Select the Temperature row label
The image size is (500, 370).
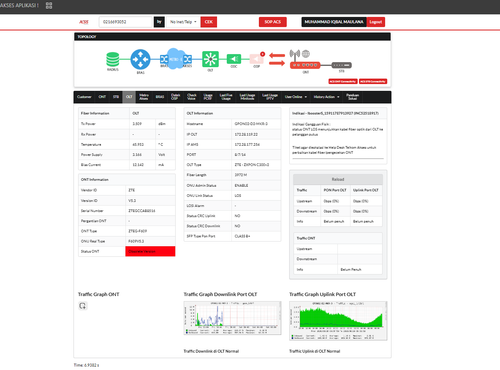pyautogui.click(x=91, y=145)
